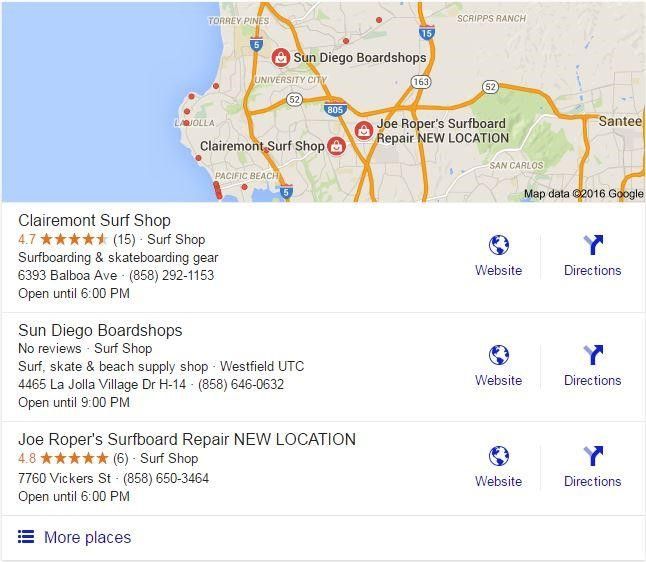This screenshot has height=562, width=646.
Task: Click the Clairemont Surf Shop directions arrow icon
Action: coord(592,245)
